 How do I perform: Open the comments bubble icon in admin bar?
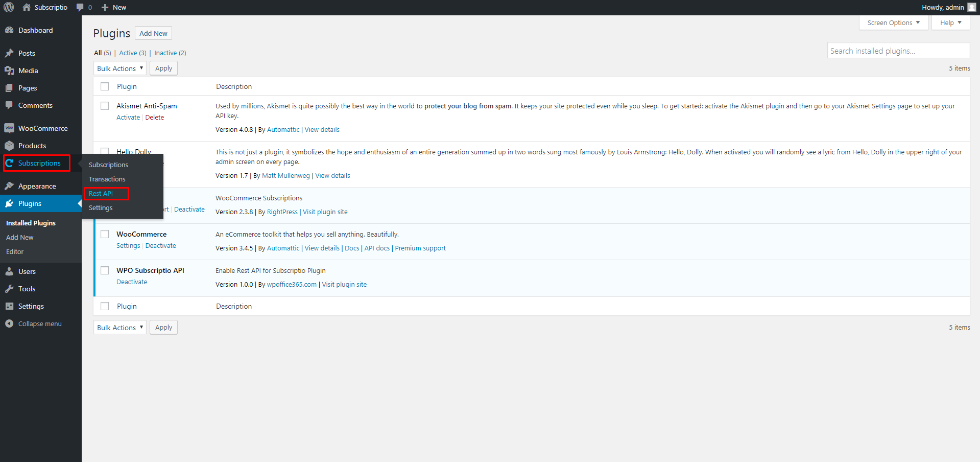(80, 7)
